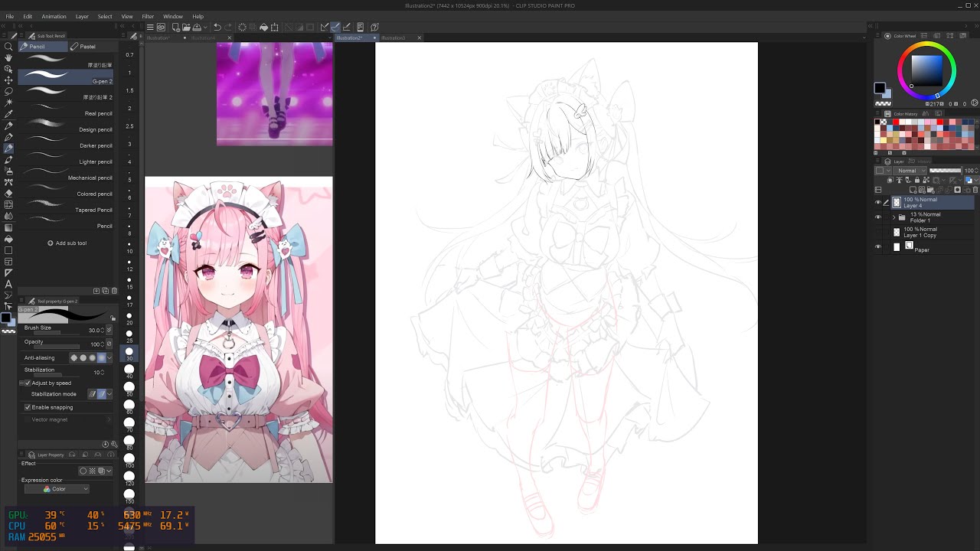Image resolution: width=980 pixels, height=551 pixels.
Task: Select the Eraser tool
Action: pos(8,194)
